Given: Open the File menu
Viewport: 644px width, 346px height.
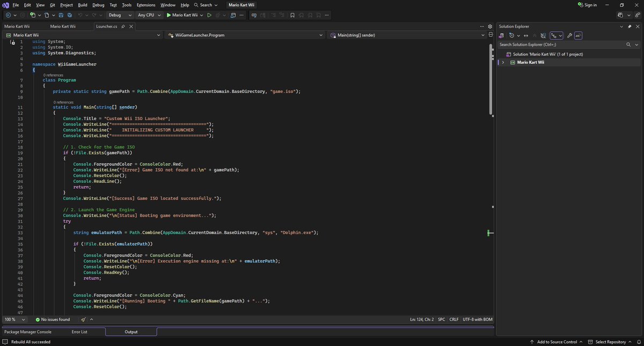Looking at the screenshot, I should (16, 4).
